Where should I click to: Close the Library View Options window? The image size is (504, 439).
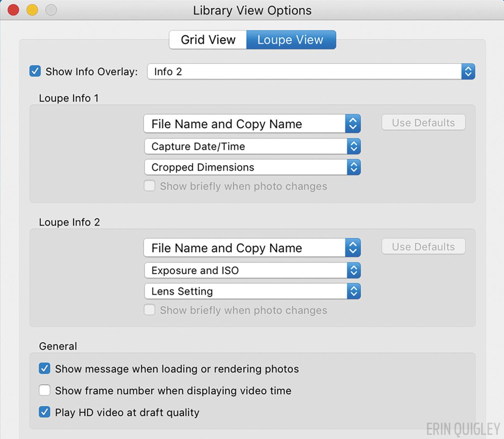pyautogui.click(x=13, y=10)
